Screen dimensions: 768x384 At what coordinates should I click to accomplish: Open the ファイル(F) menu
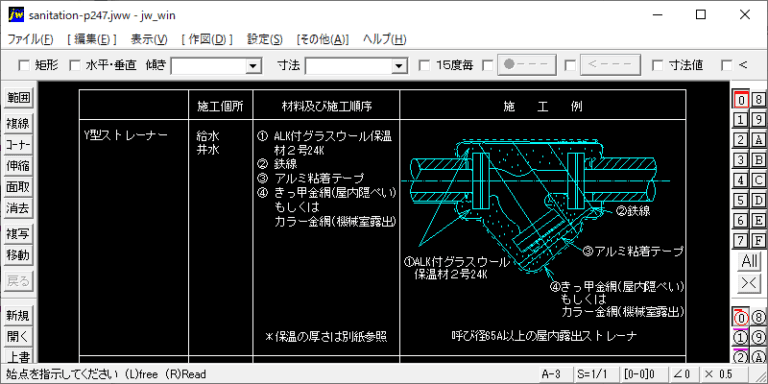30,40
